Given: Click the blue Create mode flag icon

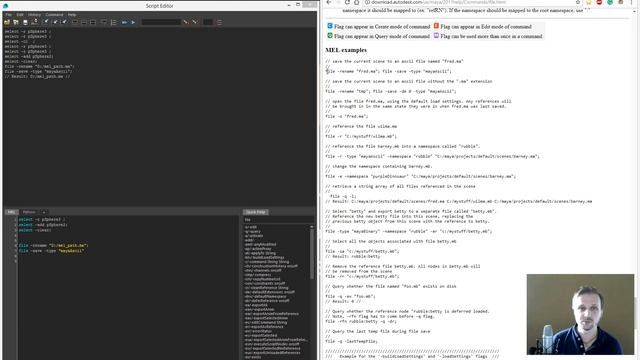Looking at the screenshot, I should [x=330, y=26].
